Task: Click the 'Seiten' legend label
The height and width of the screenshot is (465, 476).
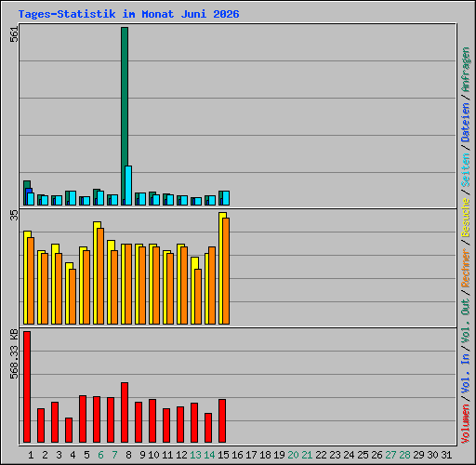Action: click(x=466, y=170)
